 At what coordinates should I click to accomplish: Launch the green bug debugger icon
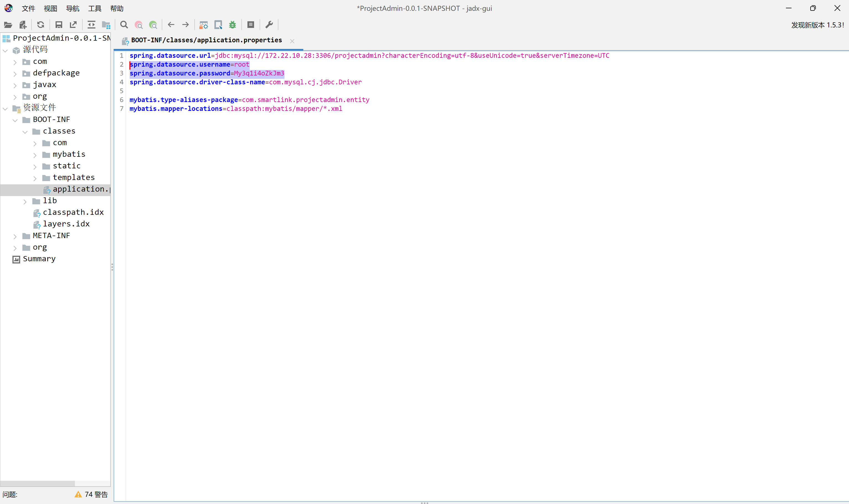tap(233, 25)
